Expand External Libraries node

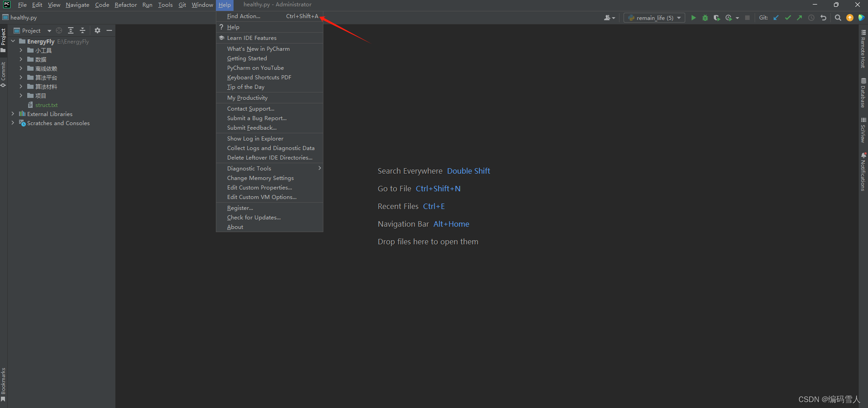point(13,114)
